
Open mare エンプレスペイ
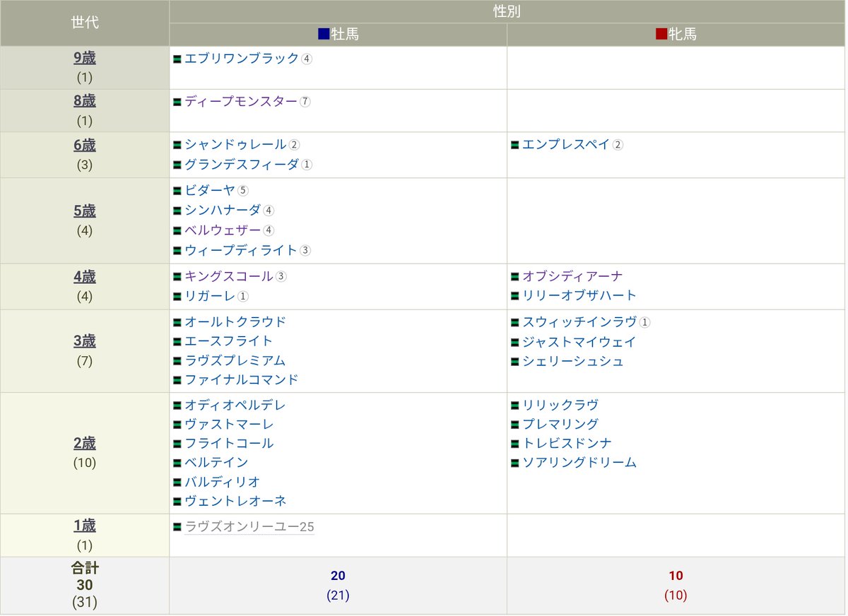(567, 144)
